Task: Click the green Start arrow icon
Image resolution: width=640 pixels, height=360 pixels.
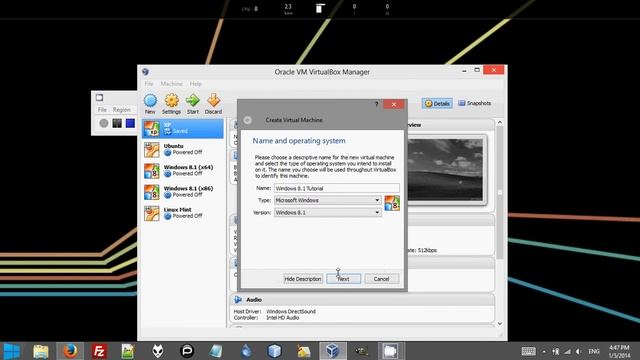Action: 193,104
